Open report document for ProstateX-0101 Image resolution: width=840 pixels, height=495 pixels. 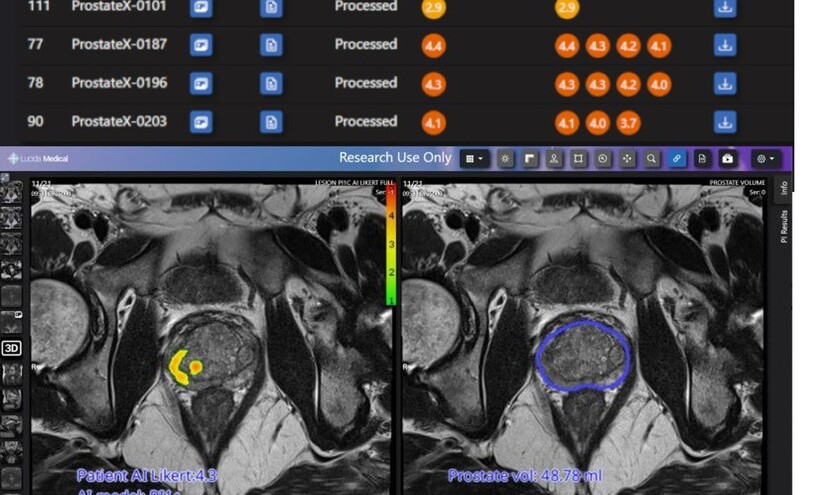[x=271, y=8]
